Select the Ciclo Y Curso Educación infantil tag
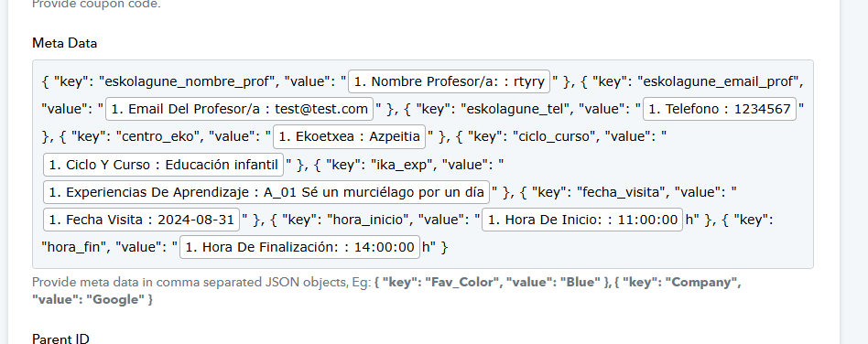This screenshot has width=868, height=344. click(163, 165)
